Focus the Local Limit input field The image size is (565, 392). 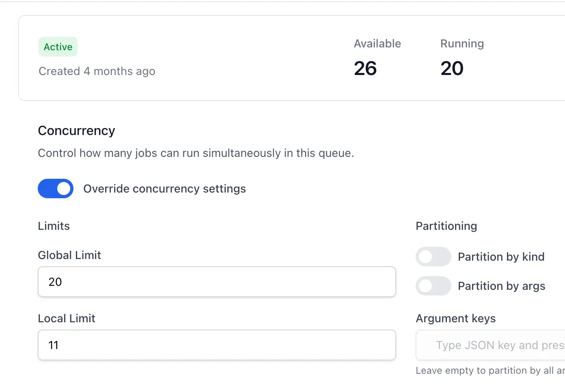217,345
